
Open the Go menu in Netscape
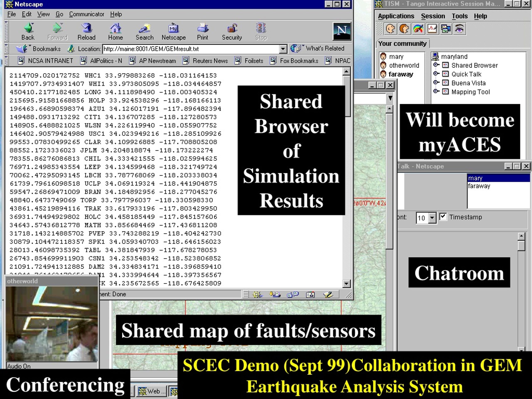[59, 14]
